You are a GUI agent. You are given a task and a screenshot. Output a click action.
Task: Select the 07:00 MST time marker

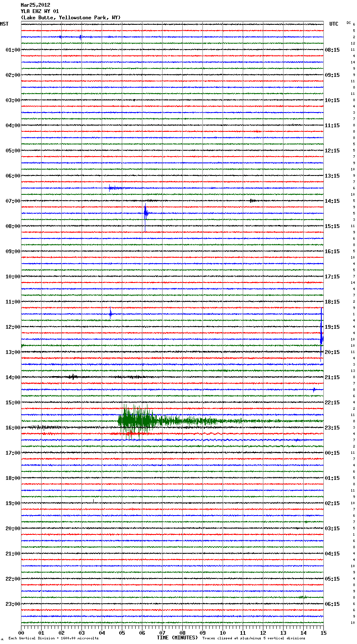click(13, 201)
